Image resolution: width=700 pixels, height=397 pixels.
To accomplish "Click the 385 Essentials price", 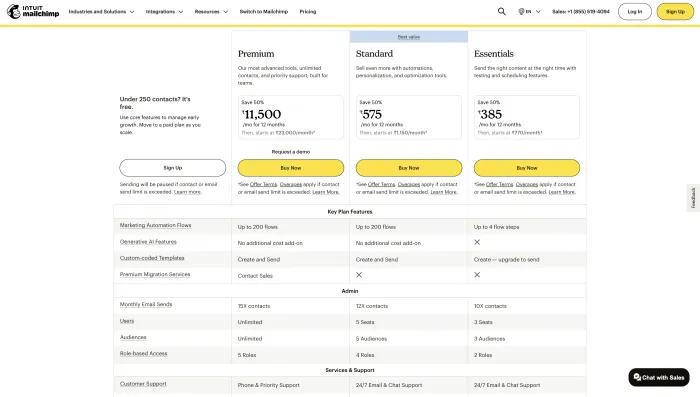I will [x=490, y=114].
